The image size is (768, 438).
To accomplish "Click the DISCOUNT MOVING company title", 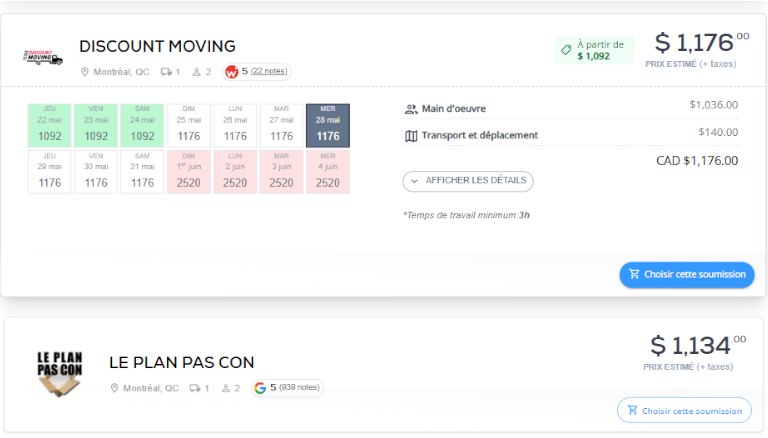I will [157, 47].
